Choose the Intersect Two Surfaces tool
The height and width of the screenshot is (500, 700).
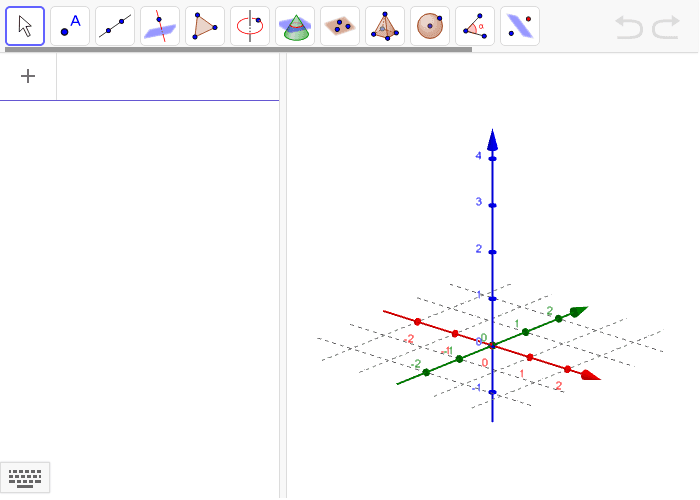click(295, 26)
